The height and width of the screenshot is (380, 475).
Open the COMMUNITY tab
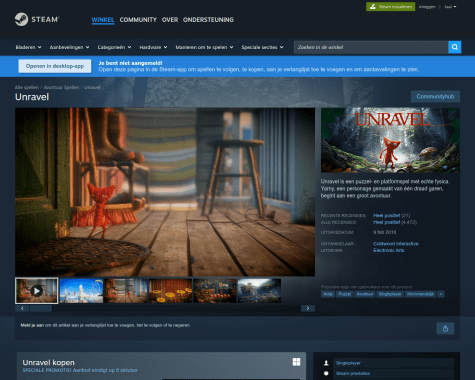point(138,20)
